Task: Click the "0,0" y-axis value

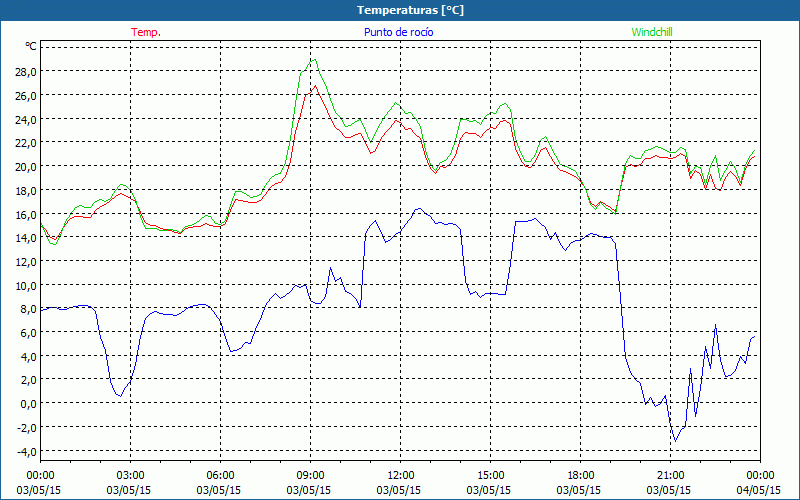Action: (29, 404)
